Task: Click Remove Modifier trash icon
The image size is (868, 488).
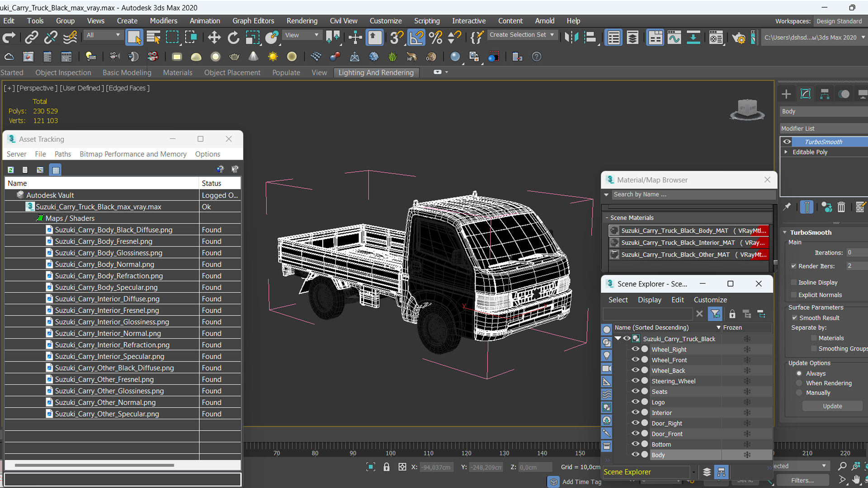Action: pos(841,207)
